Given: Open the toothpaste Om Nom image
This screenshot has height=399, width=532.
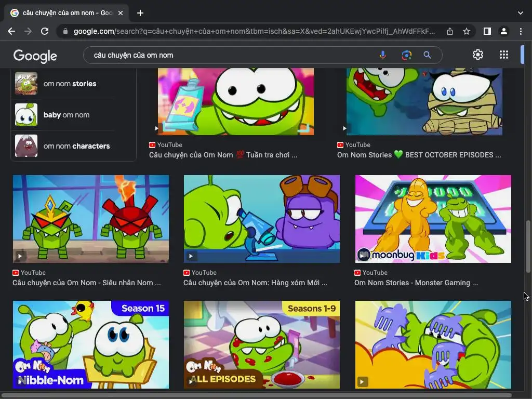Looking at the screenshot, I should tap(236, 101).
